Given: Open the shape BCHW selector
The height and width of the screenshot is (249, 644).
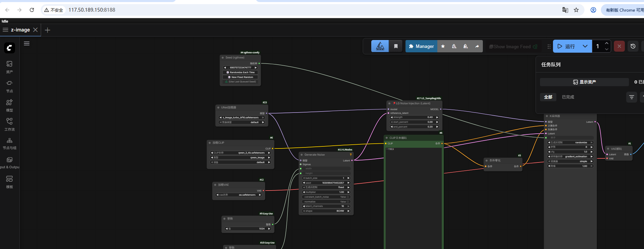Looking at the screenshot, I should (326, 211).
